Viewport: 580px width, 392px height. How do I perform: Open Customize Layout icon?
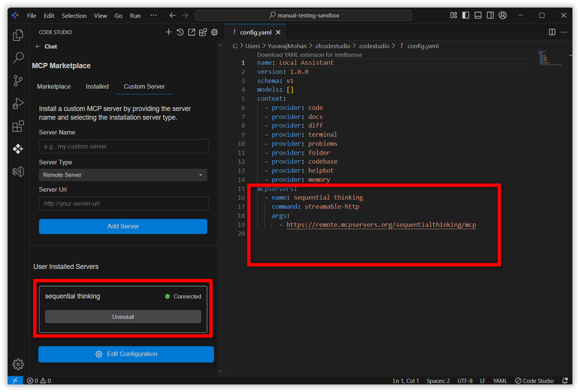point(453,15)
